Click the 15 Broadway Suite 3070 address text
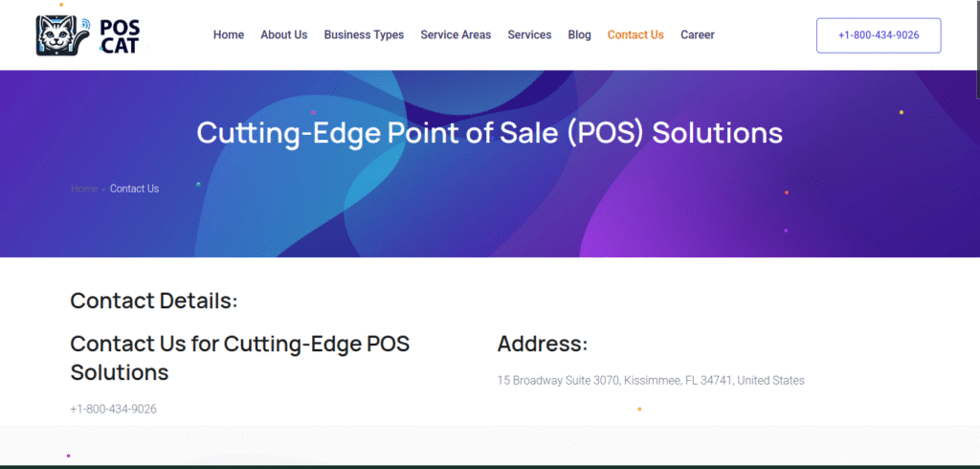The height and width of the screenshot is (469, 980). click(x=651, y=380)
